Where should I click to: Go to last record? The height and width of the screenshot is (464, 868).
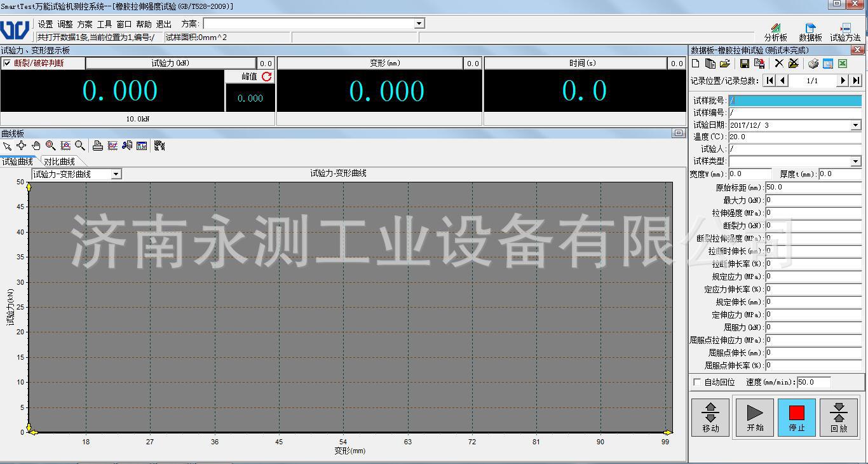856,81
